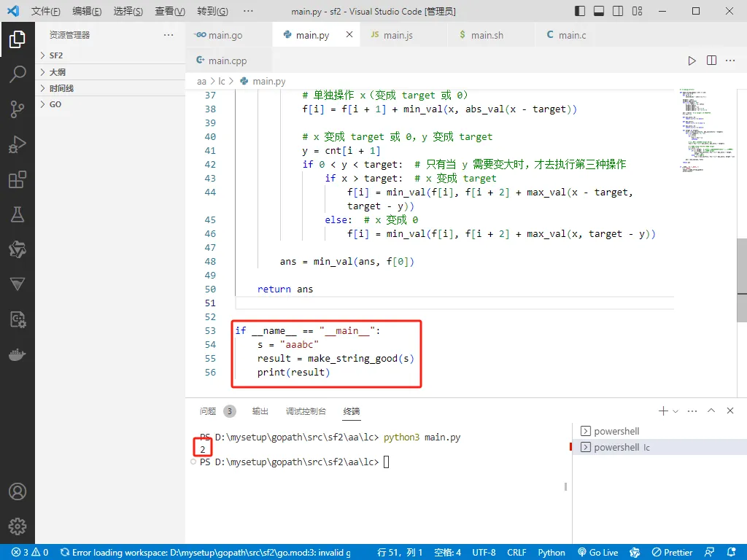The height and width of the screenshot is (560, 747).
Task: Expand the GO explorer section
Action: pyautogui.click(x=110, y=104)
